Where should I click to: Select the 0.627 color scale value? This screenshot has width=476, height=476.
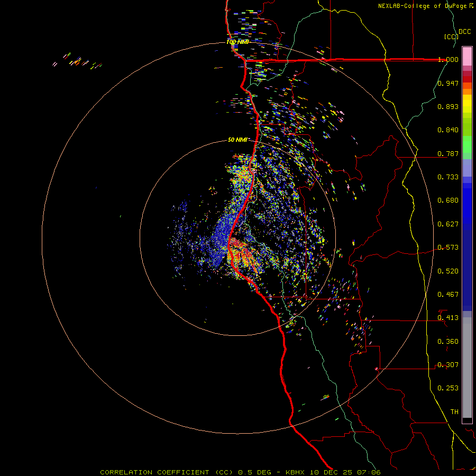448,224
